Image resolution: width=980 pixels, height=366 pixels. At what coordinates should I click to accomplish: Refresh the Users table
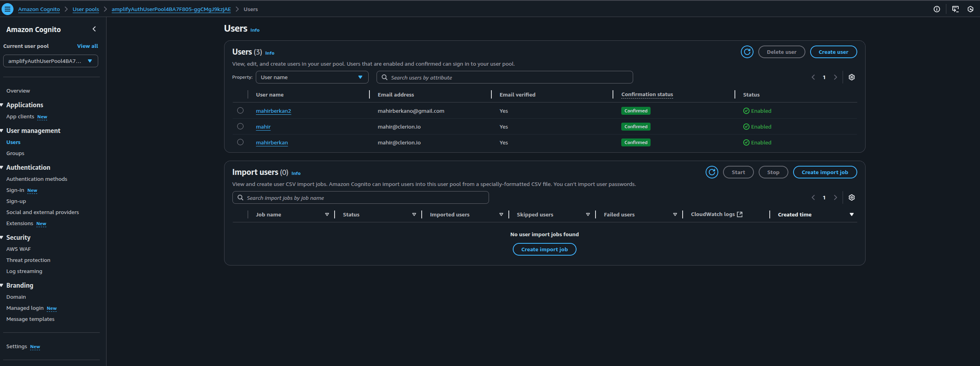747,52
